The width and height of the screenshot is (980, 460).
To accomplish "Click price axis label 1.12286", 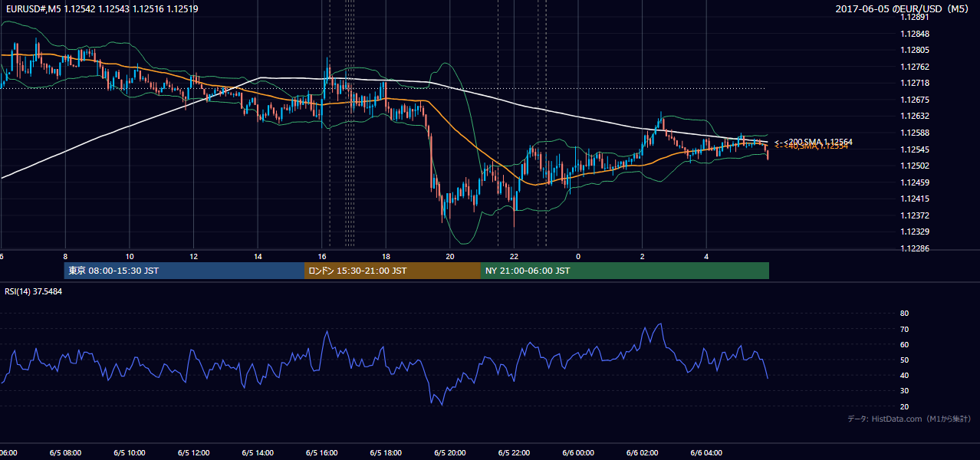I will point(915,248).
